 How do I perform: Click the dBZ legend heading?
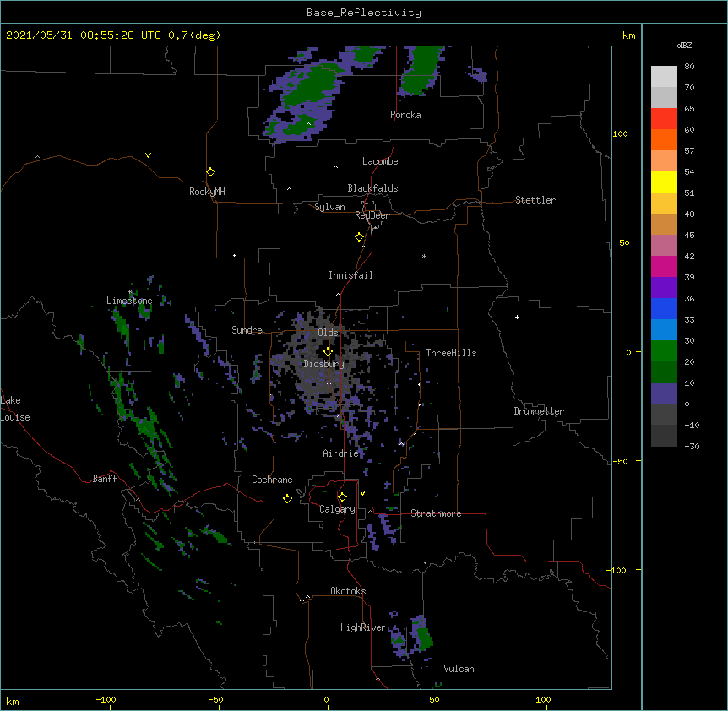tap(684, 45)
